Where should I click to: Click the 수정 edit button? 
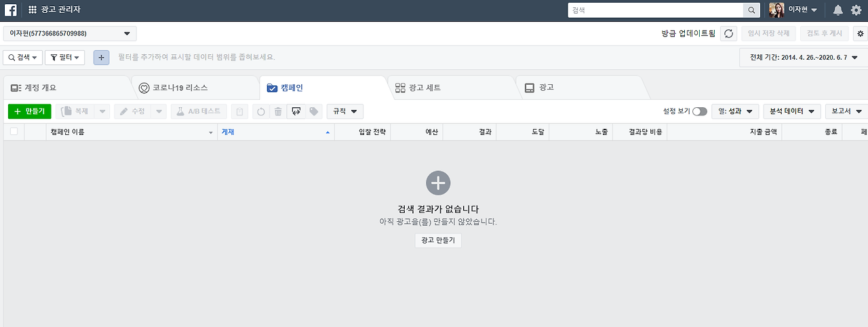pyautogui.click(x=132, y=111)
